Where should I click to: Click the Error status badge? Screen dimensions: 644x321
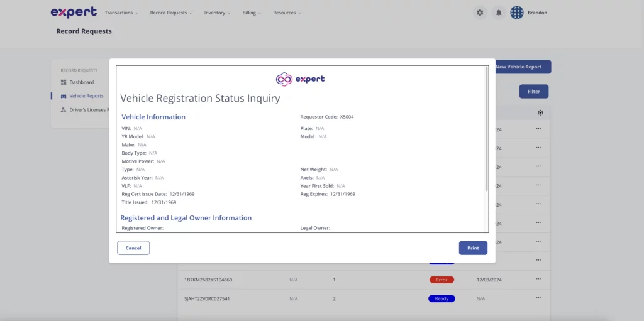click(441, 280)
